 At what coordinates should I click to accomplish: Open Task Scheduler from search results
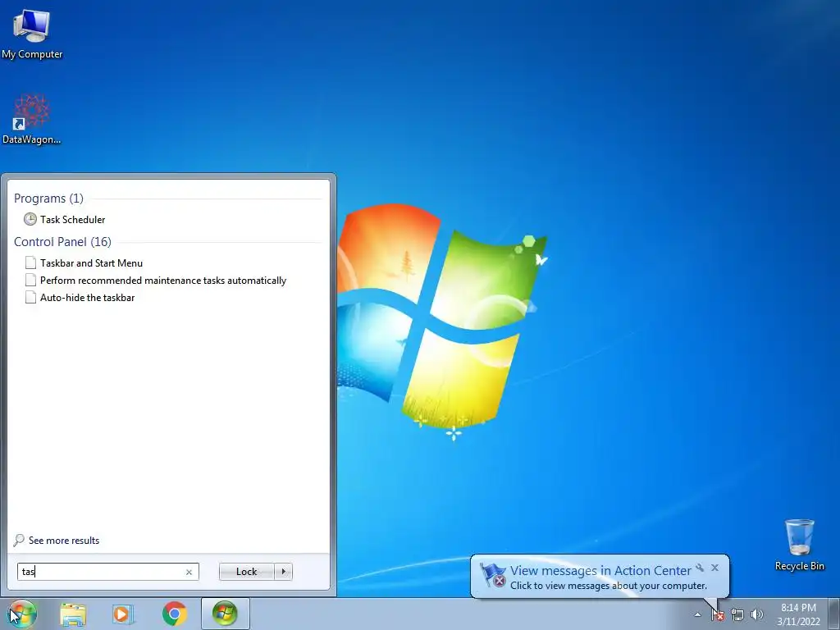[x=72, y=219]
